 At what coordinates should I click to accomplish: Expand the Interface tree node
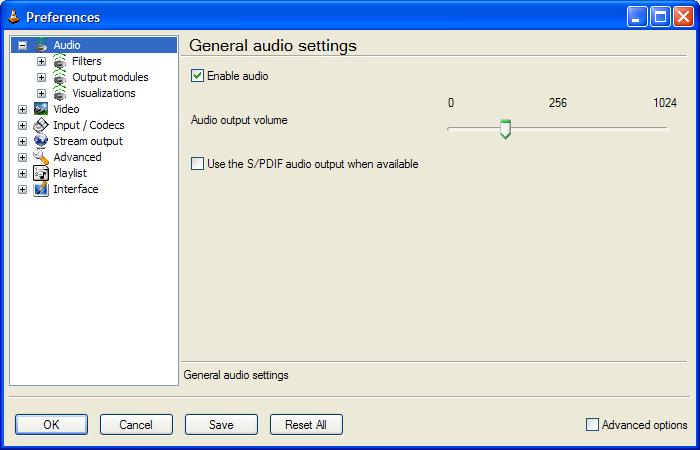click(x=22, y=190)
